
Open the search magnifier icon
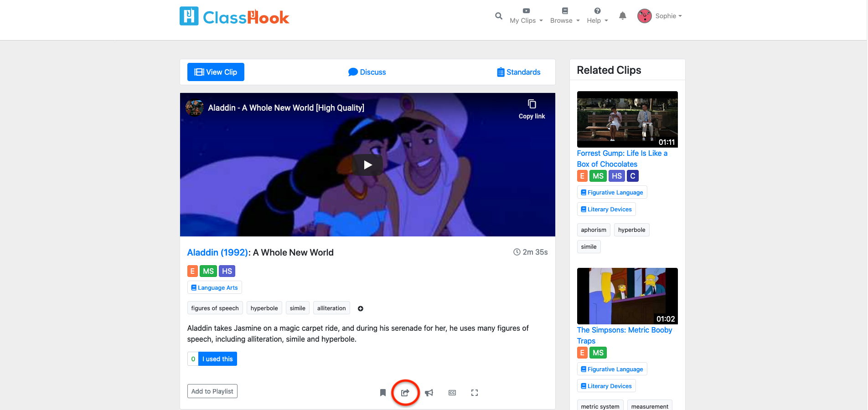point(498,16)
